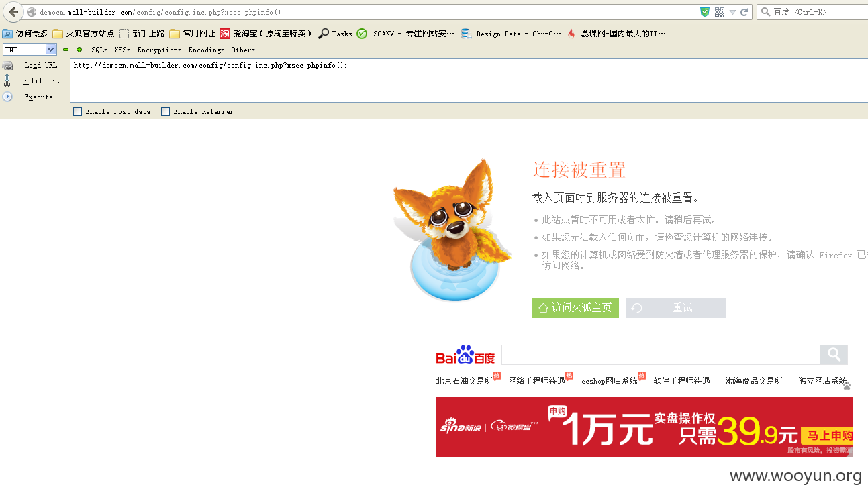Viewport: 868px width, 495px height.
Task: Reload the page with the refresh icon
Action: 744,12
